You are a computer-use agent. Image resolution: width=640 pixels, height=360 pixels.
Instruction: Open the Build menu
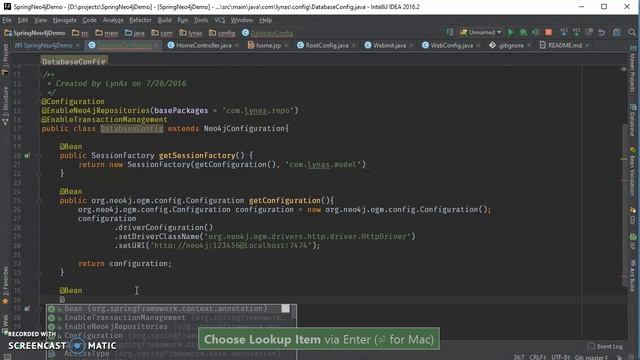click(164, 20)
